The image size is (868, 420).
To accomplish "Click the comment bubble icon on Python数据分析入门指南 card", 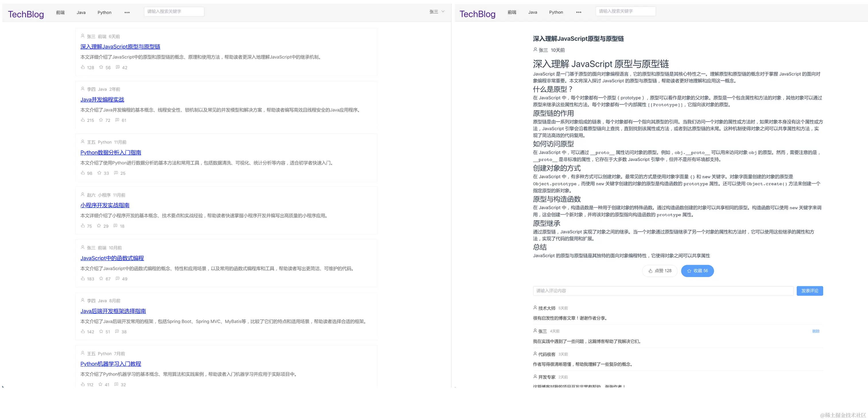I will (116, 173).
